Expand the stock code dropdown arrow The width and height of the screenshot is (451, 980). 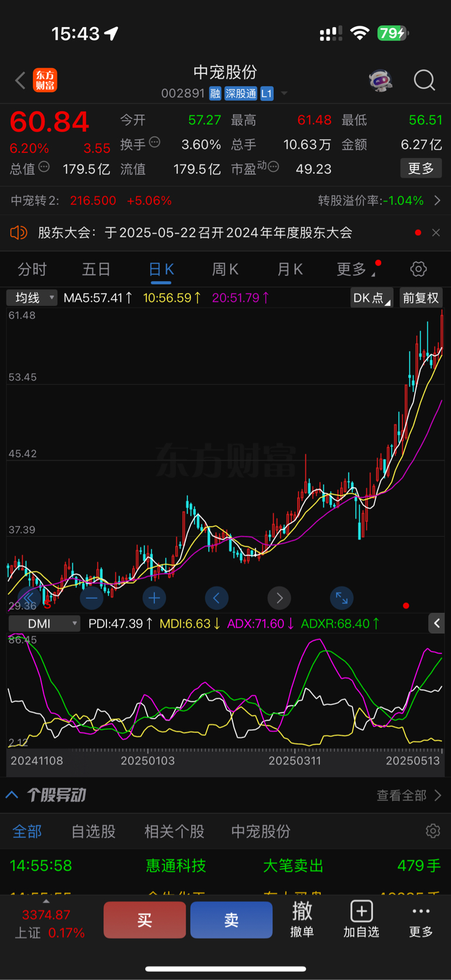(x=284, y=93)
